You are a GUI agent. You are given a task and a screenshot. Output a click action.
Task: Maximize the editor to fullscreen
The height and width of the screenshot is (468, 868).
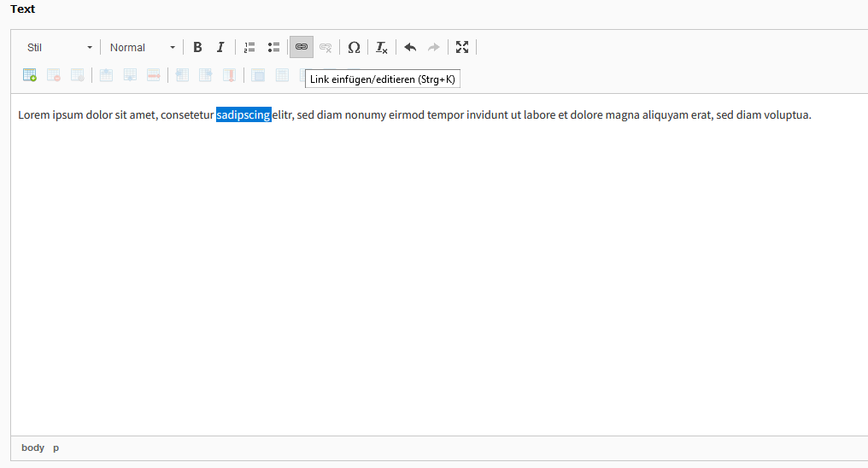click(x=462, y=47)
